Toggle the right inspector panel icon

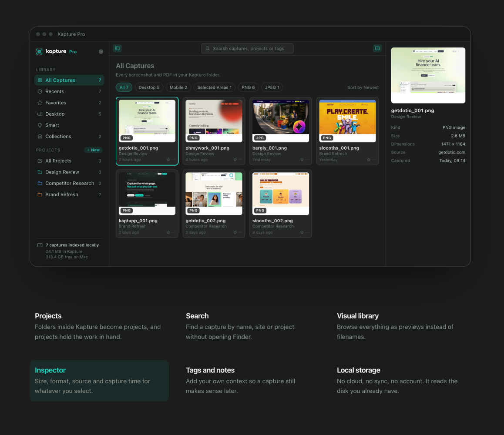[377, 49]
